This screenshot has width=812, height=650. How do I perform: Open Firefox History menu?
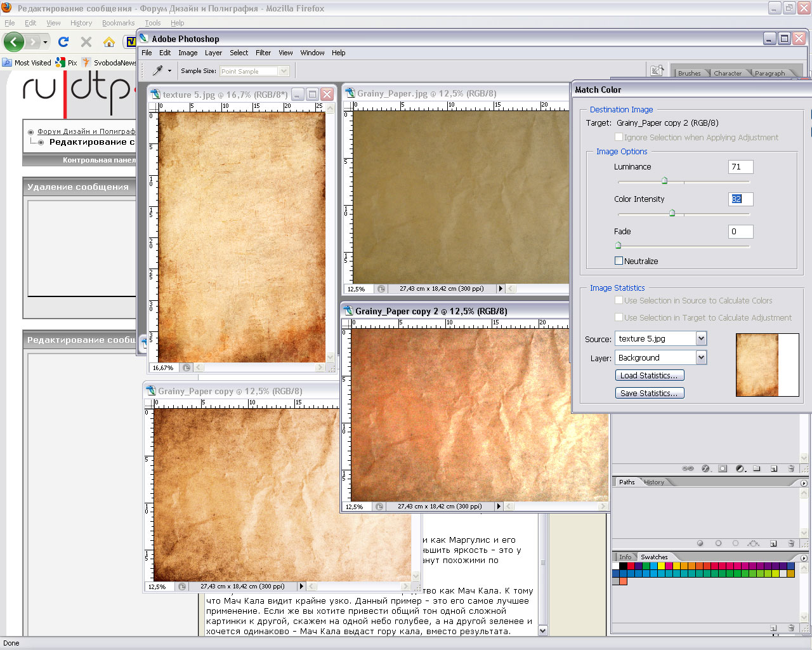81,23
